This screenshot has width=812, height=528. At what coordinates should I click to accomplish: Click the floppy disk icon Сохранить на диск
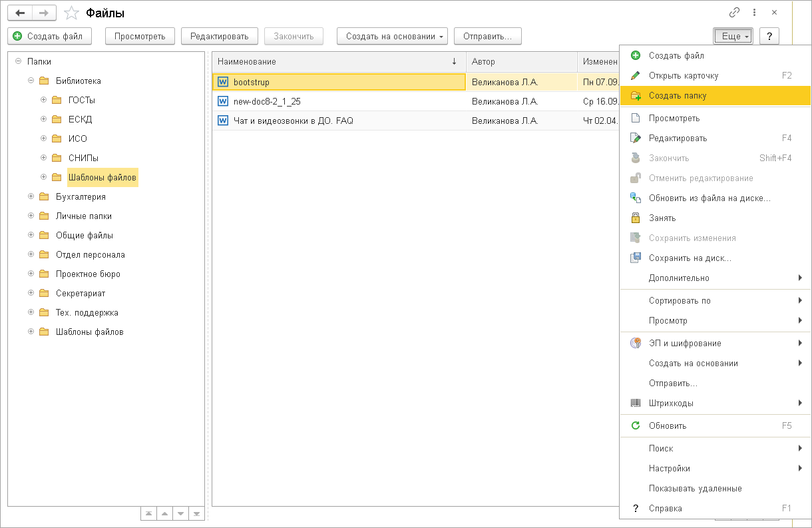[636, 258]
